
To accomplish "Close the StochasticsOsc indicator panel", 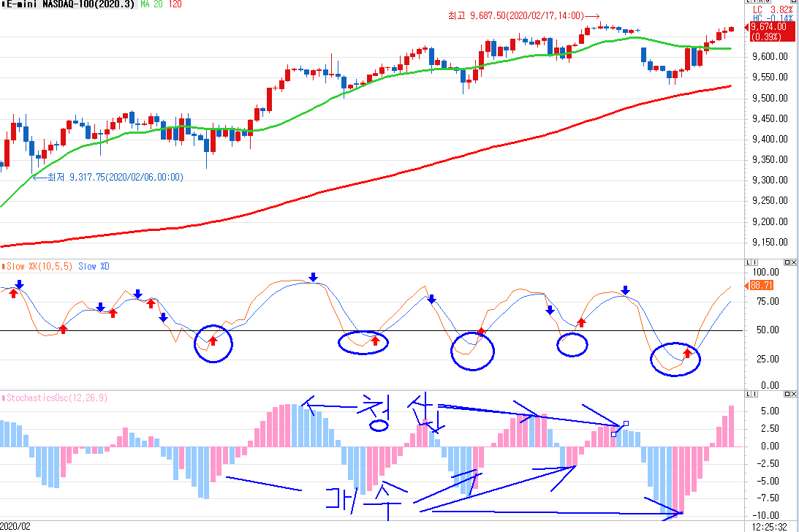I will (x=794, y=395).
